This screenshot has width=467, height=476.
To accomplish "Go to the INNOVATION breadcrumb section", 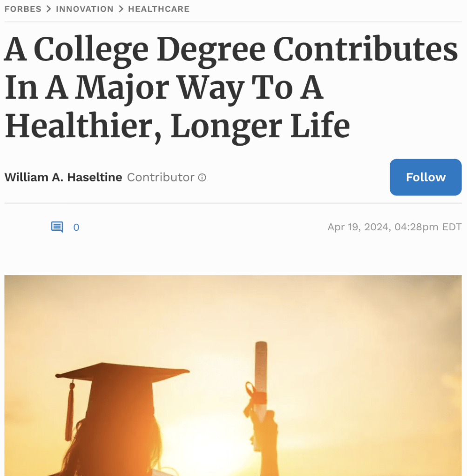I will (x=84, y=9).
